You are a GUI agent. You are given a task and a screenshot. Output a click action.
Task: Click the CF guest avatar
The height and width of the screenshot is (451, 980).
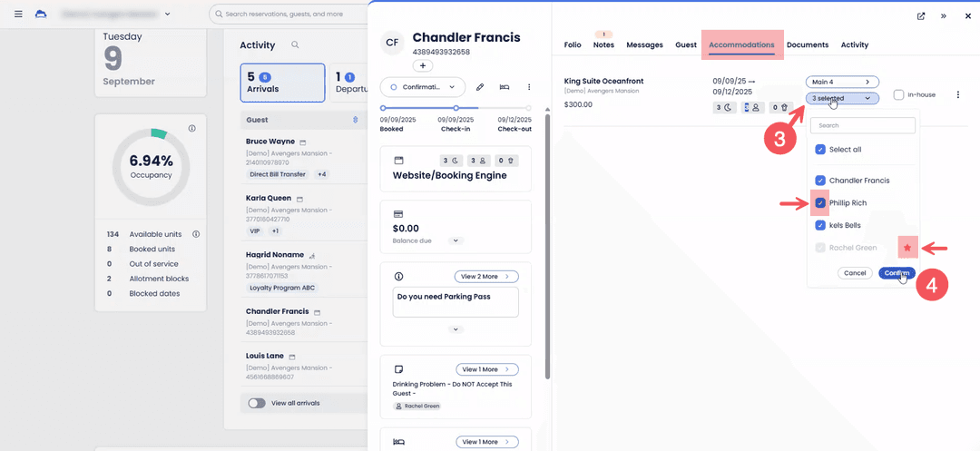click(392, 43)
